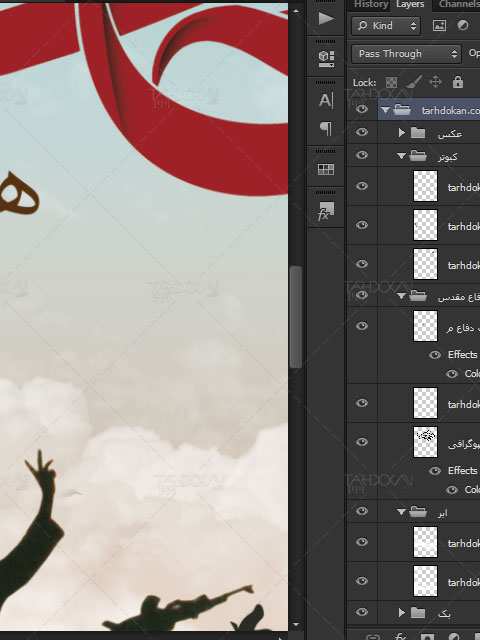Viewport: 480px width, 640px height.
Task: Select the tarhdokan.co group name
Action: [451, 110]
